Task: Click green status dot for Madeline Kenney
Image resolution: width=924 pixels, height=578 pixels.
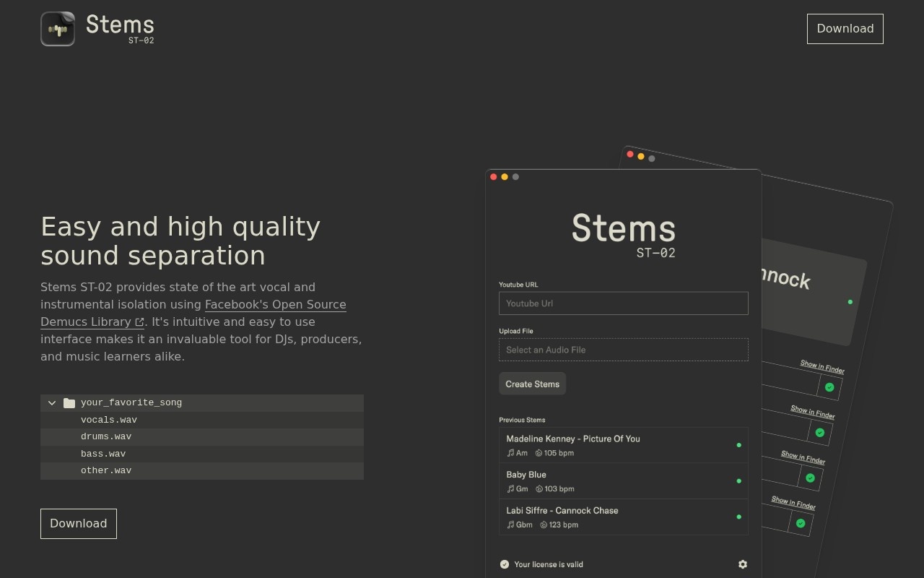Action: pos(738,445)
